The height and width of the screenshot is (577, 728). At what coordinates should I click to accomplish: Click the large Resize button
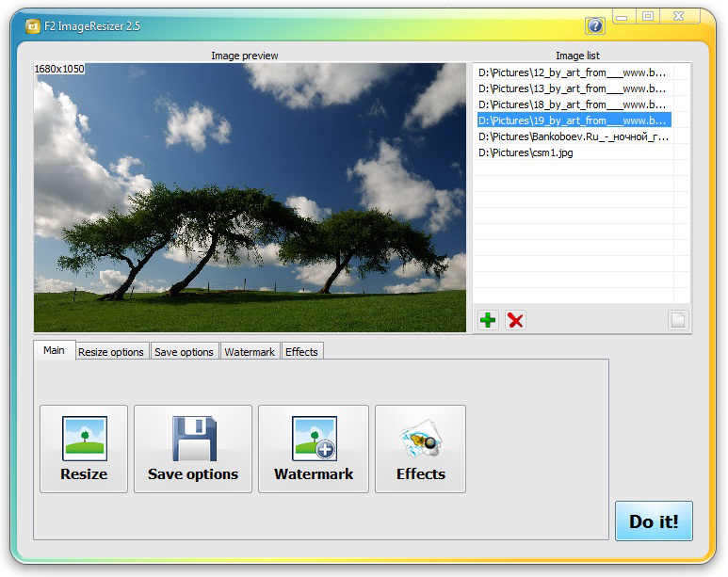click(x=84, y=449)
